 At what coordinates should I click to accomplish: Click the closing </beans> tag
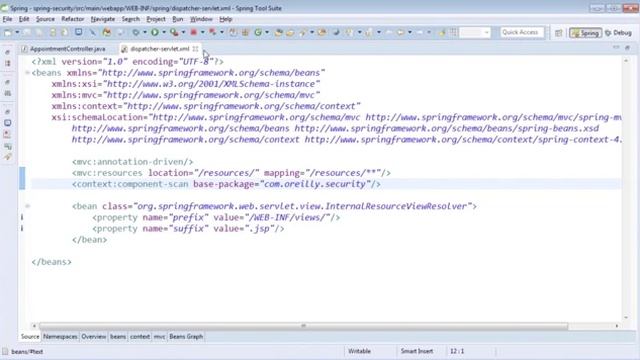click(51, 262)
